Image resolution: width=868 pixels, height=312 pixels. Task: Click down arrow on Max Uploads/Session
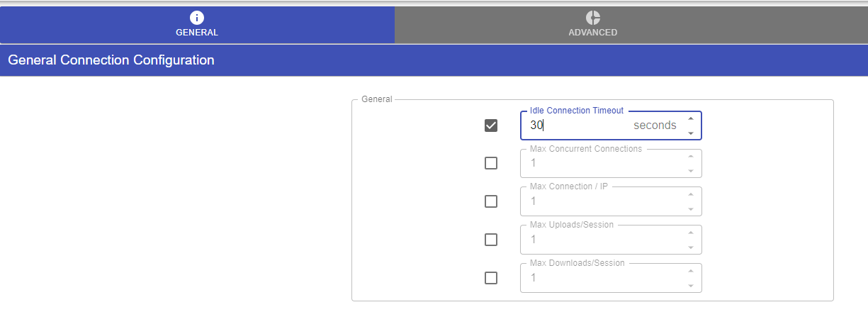coord(691,247)
